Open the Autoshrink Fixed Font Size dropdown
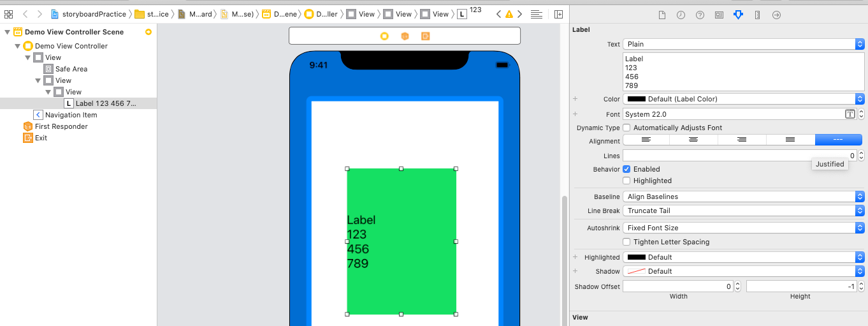This screenshot has width=868, height=326. point(743,228)
